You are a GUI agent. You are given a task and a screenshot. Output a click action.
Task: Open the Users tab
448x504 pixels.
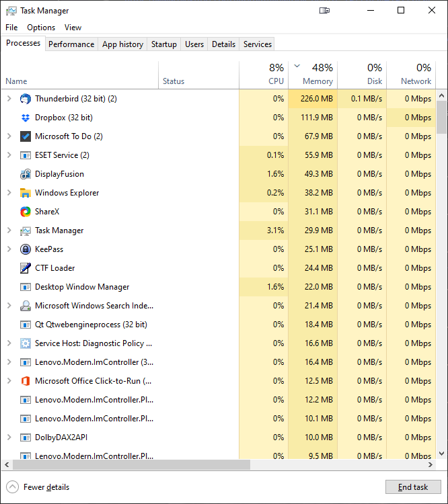194,44
